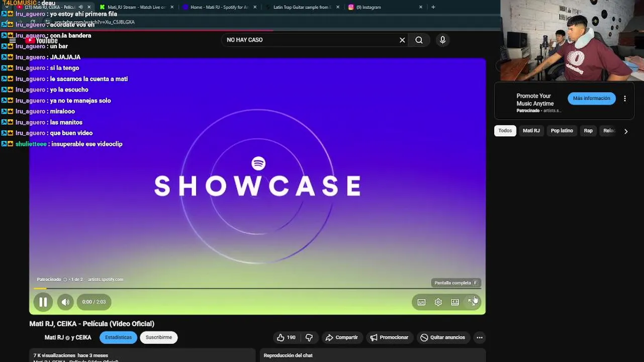This screenshot has width=644, height=362.
Task: Pause the video playback
Action: coord(43,302)
